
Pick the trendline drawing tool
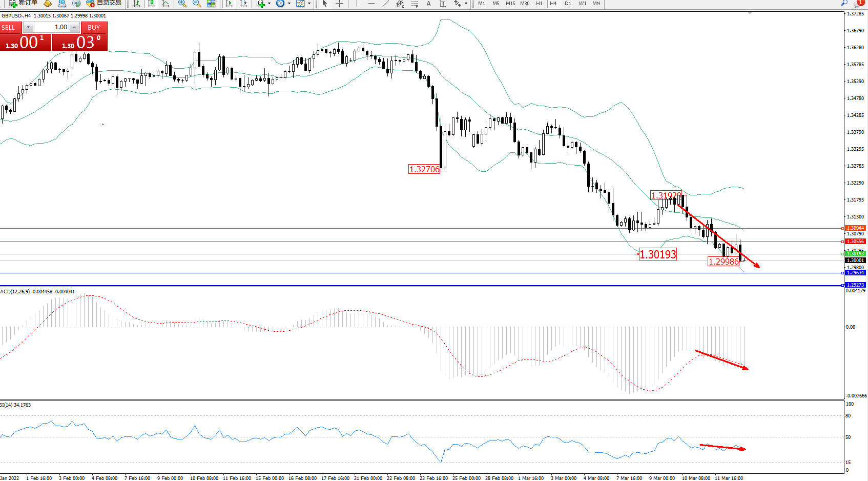click(x=385, y=4)
